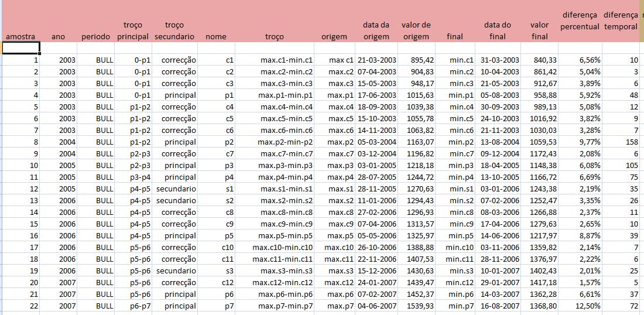Select the nome cell labeled c10
The height and width of the screenshot is (315, 644).
tap(216, 248)
